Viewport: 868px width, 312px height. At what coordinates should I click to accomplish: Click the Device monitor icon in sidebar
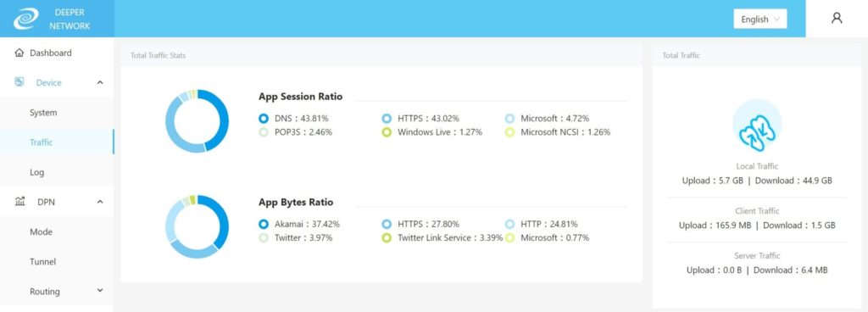[x=19, y=82]
